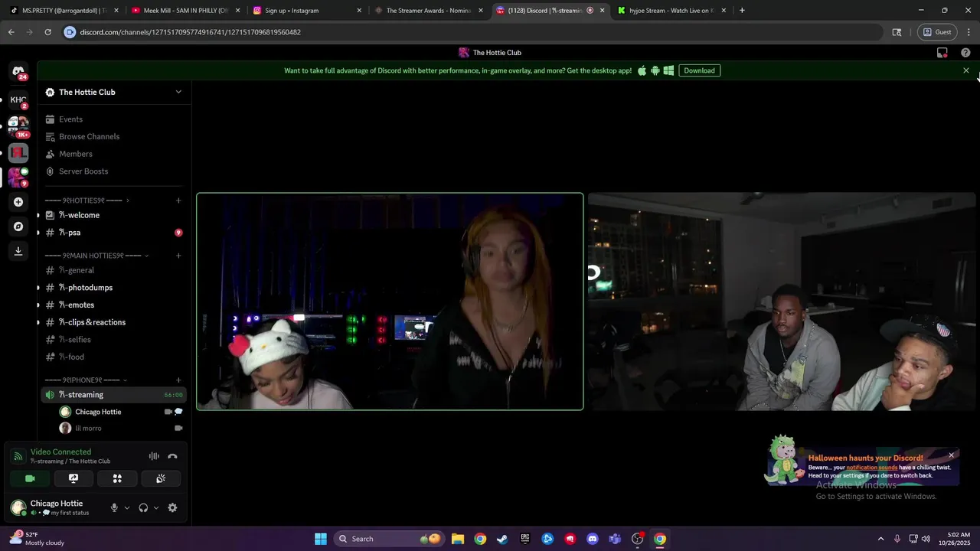Open the Video Connected connection signal icon
980x551 pixels.
click(18, 456)
